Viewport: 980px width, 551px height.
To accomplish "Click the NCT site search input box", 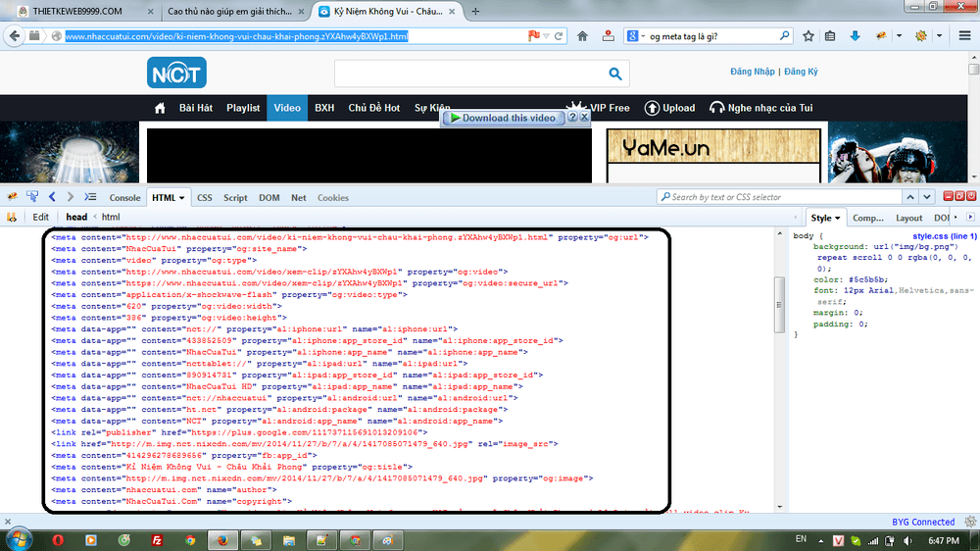I will (470, 74).
